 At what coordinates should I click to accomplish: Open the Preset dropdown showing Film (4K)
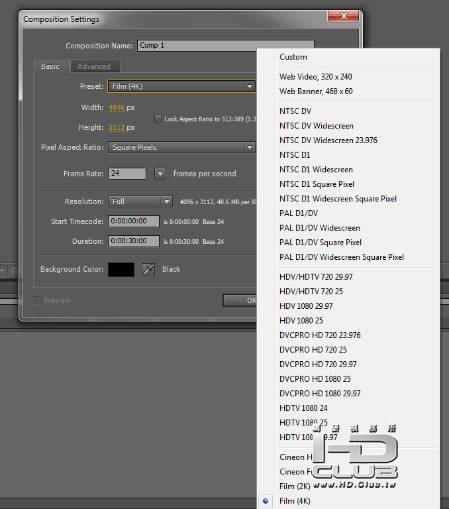[181, 86]
